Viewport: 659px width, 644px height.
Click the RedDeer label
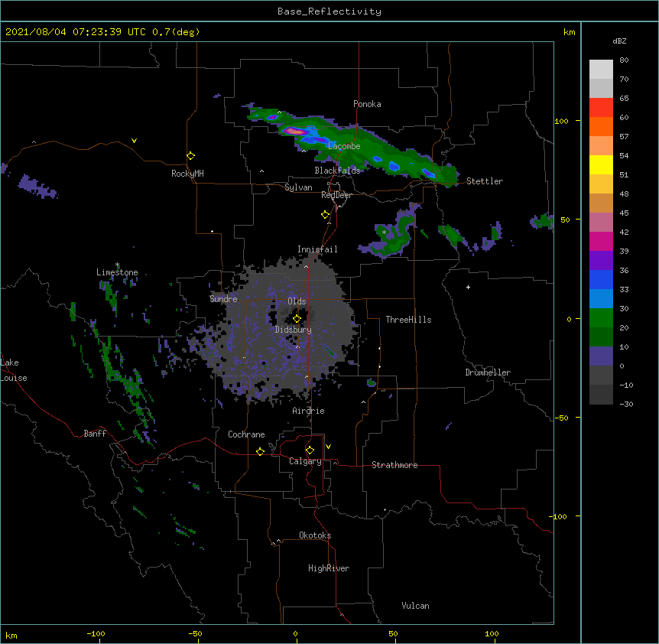336,195
